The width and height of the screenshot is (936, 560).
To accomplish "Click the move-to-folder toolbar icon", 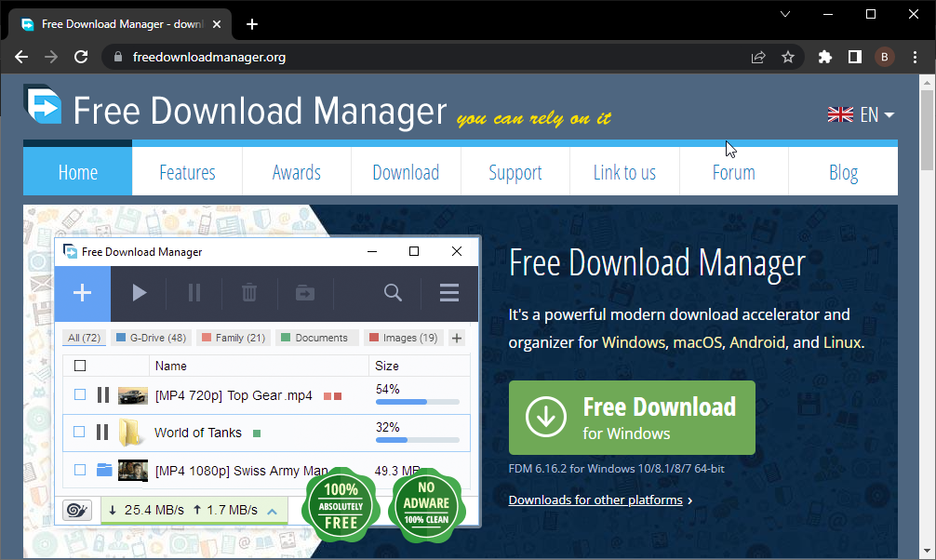I will 305,293.
